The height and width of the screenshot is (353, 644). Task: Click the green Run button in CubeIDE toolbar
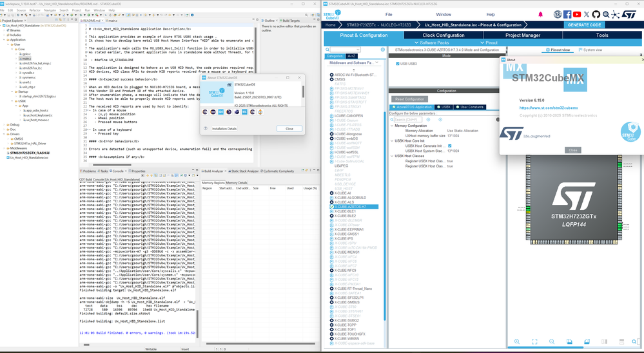point(88,15)
